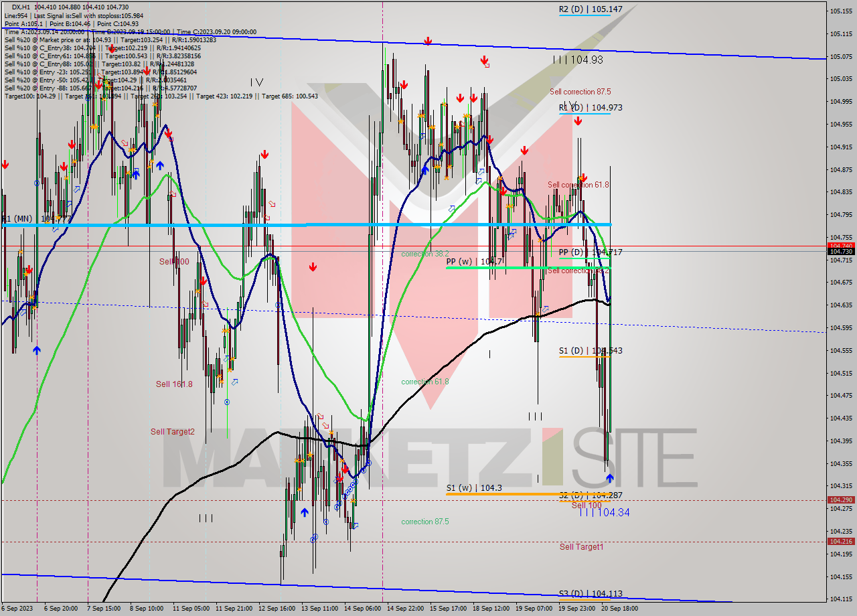Click the 104.555 price axis label
The width and height of the screenshot is (857, 616).
pyautogui.click(x=840, y=350)
